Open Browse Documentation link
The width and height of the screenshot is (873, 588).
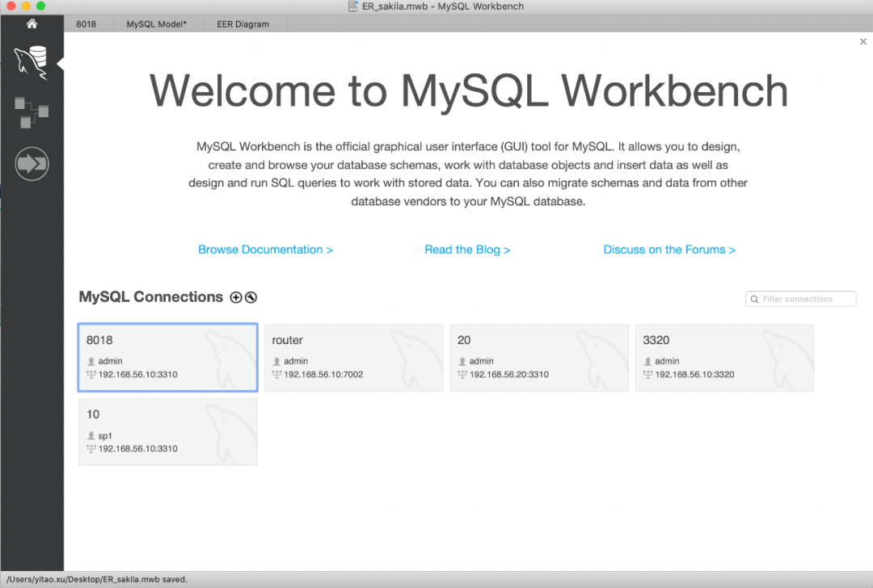click(x=265, y=249)
